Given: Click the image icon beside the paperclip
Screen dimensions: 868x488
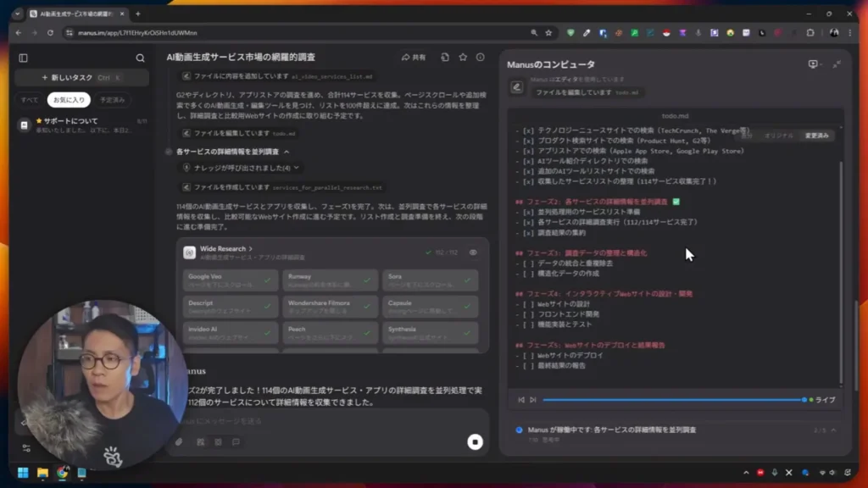Looking at the screenshot, I should [200, 442].
